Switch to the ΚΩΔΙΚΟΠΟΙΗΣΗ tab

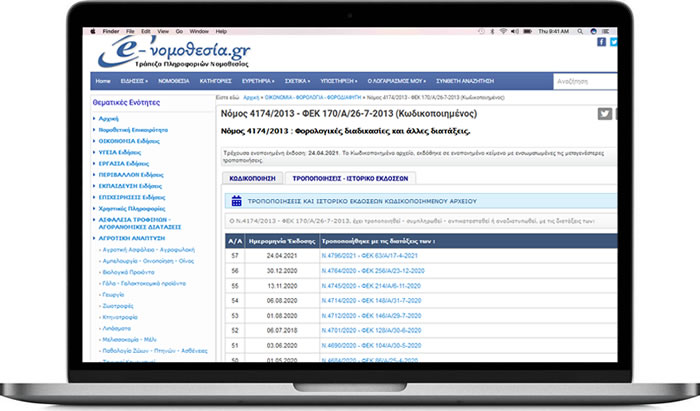pos(252,177)
